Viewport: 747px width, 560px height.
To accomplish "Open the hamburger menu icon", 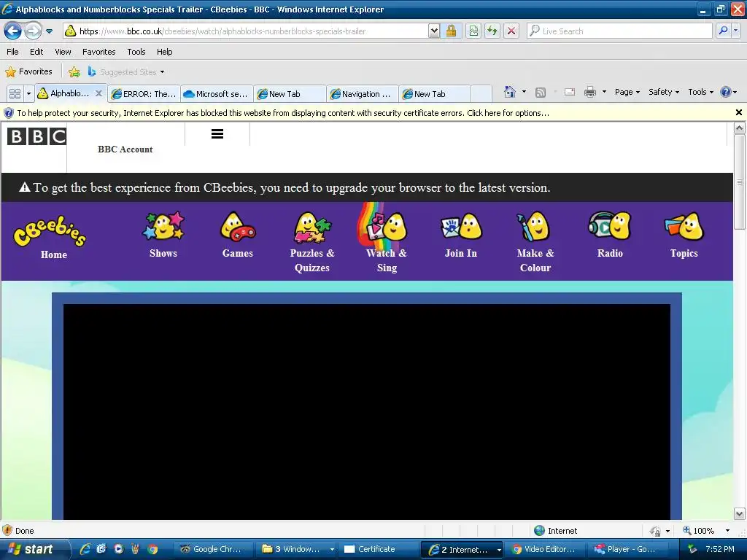I will point(217,134).
